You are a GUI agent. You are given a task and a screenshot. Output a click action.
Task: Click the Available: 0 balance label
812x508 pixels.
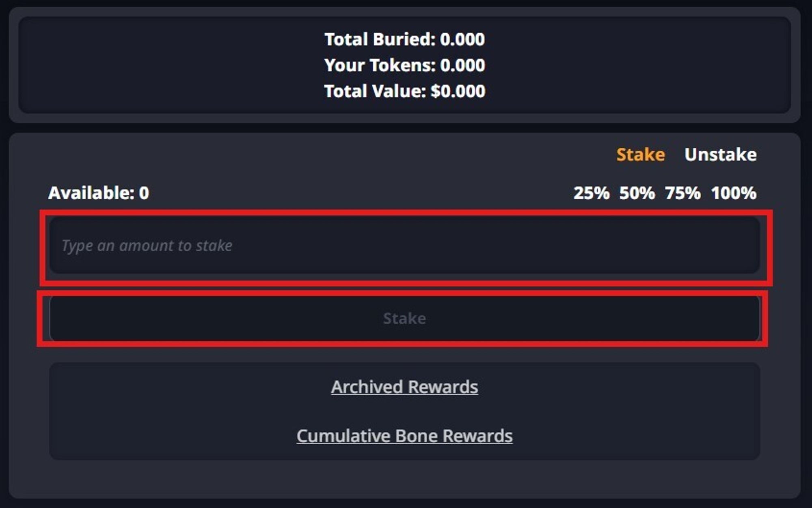tap(99, 193)
